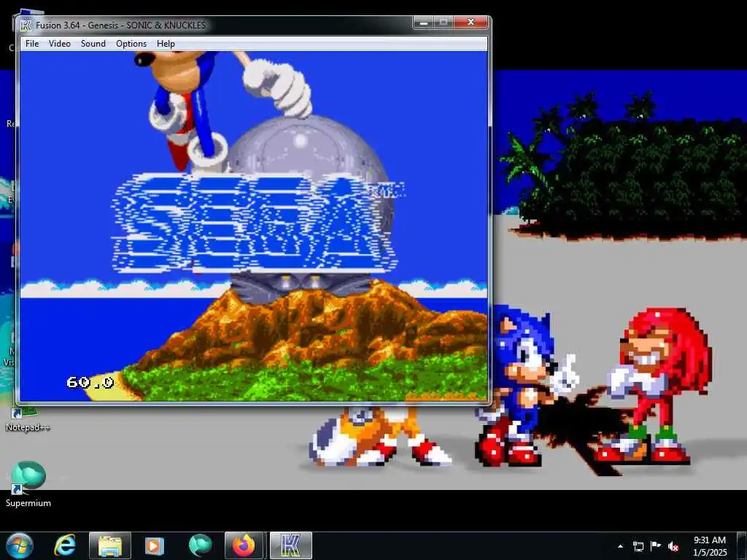Launch Internet Explorer from the taskbar
Screen dimensions: 747x560
point(65,545)
